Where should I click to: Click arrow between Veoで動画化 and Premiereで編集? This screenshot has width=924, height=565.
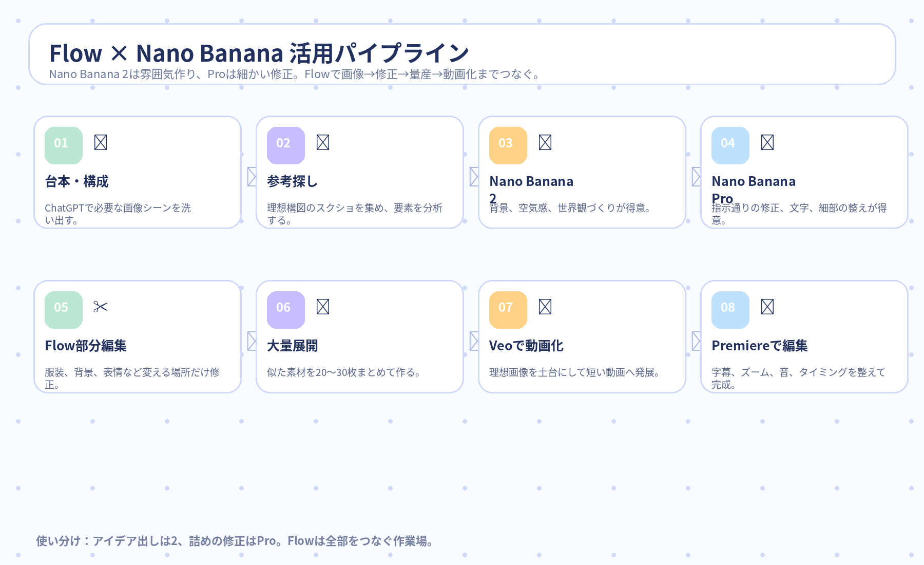[696, 341]
